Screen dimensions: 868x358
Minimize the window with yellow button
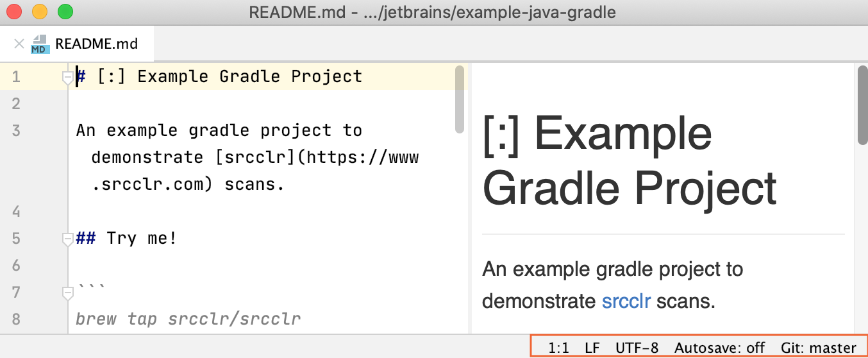(40, 12)
